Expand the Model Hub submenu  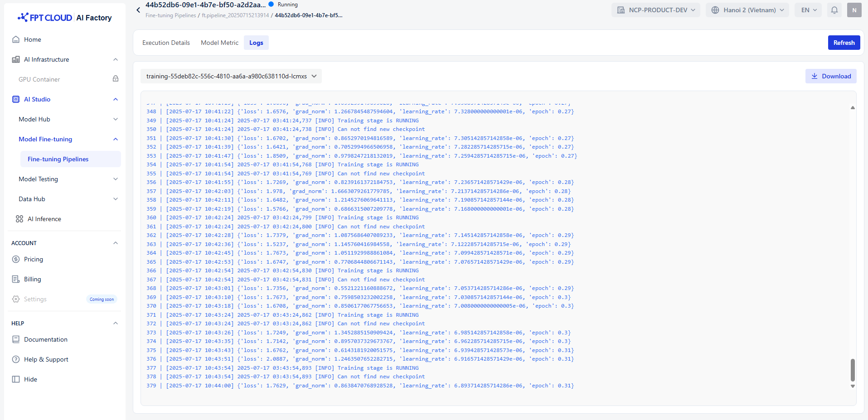(116, 119)
